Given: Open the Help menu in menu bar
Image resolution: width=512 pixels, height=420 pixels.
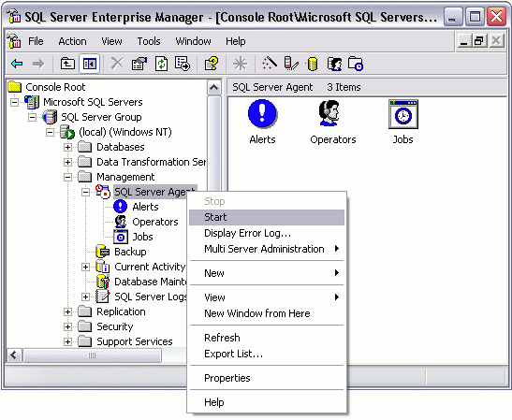Looking at the screenshot, I should [236, 41].
